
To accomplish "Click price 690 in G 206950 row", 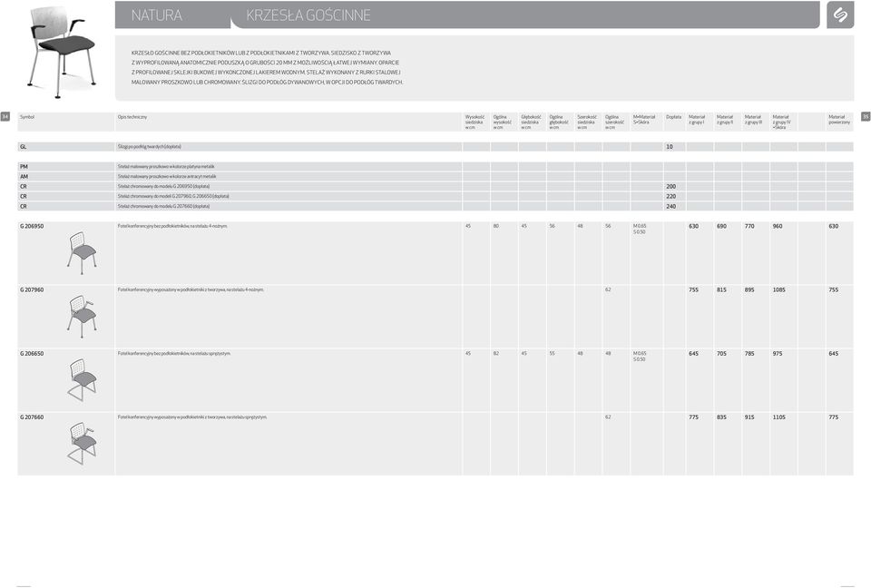I will 721,227.
